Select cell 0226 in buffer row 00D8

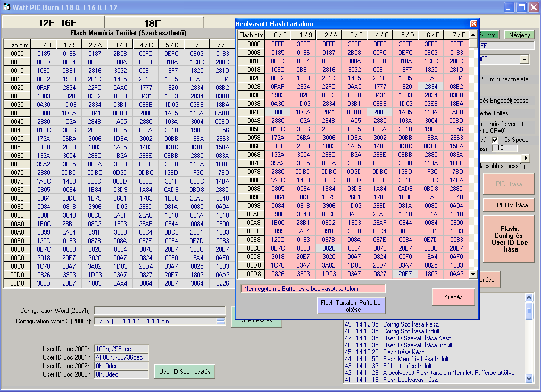[x=222, y=283]
